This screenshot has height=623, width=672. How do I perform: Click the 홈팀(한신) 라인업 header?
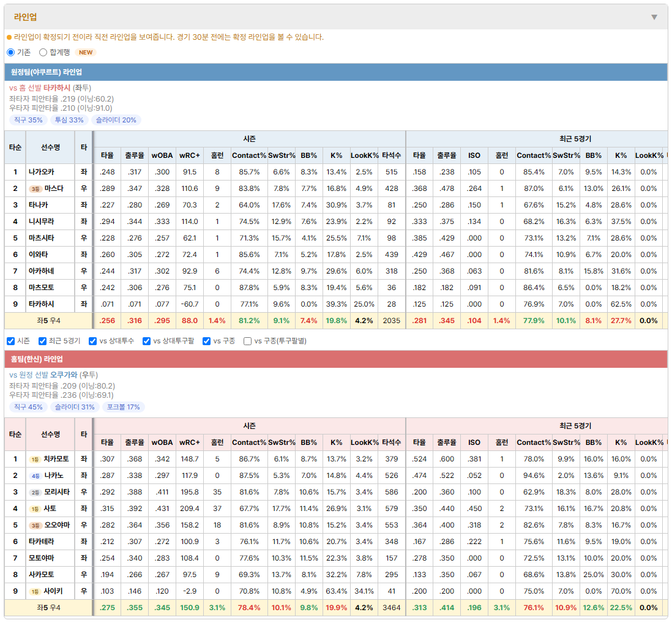[x=336, y=359]
